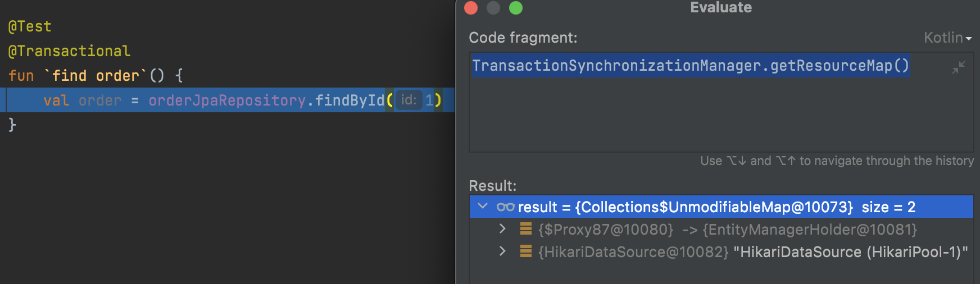Select the HikariDataSource (HikariPool-1) row
The width and height of the screenshot is (980, 284).
[x=721, y=251]
